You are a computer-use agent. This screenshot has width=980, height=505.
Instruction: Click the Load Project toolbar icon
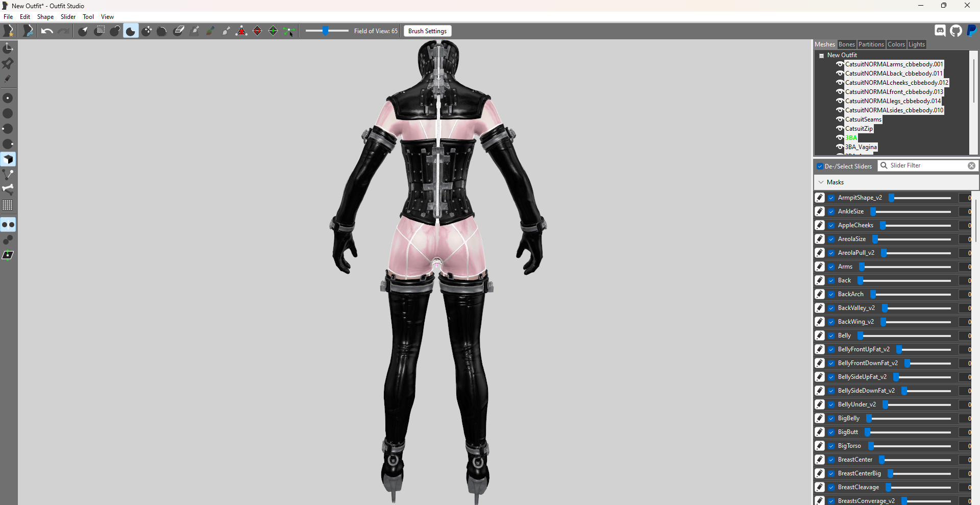point(28,31)
